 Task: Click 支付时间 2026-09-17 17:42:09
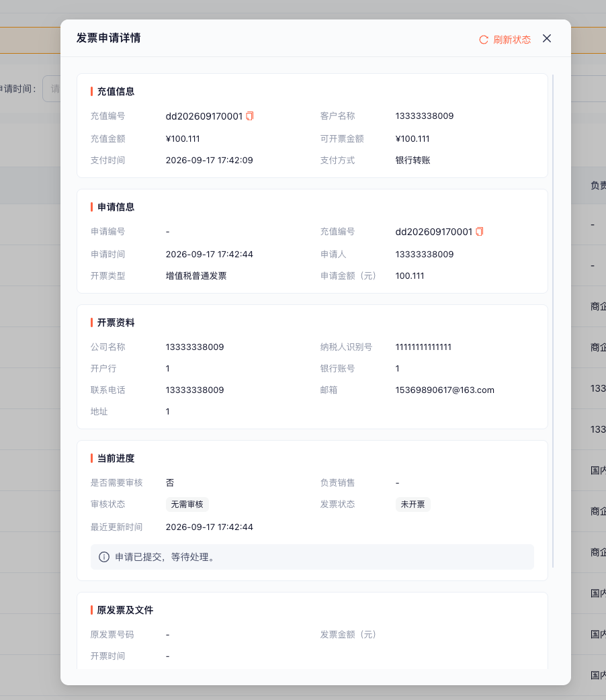click(x=210, y=161)
